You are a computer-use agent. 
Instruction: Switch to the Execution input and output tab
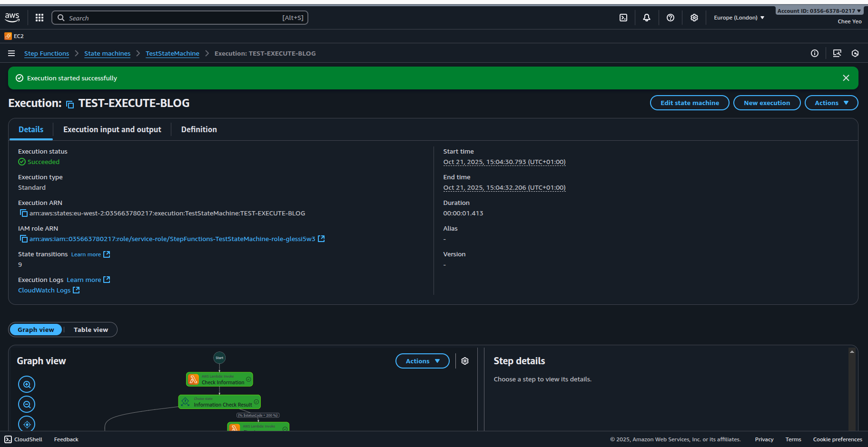pyautogui.click(x=112, y=129)
